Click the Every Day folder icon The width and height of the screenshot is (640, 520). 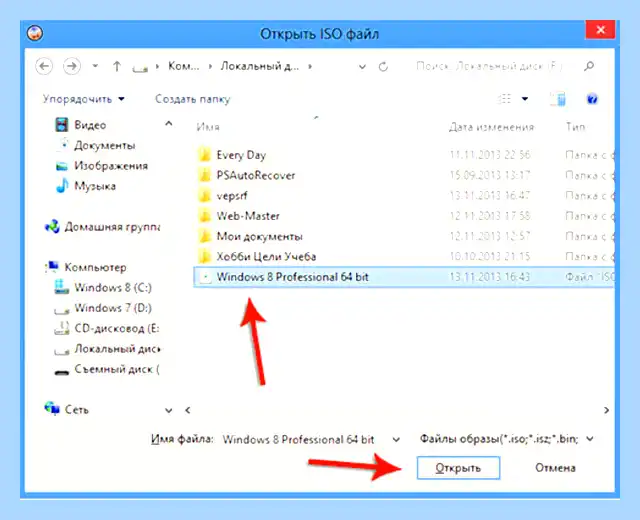coord(204,155)
